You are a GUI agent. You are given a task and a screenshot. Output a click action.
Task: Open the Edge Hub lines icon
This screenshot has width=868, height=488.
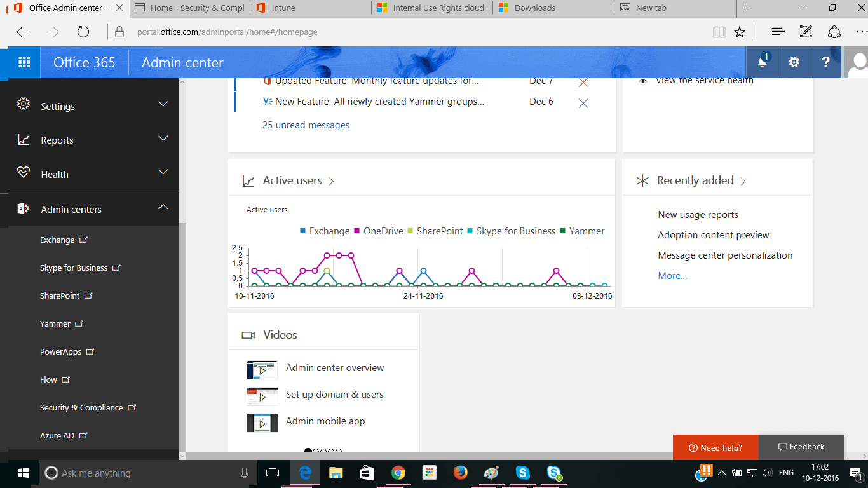[x=778, y=32]
